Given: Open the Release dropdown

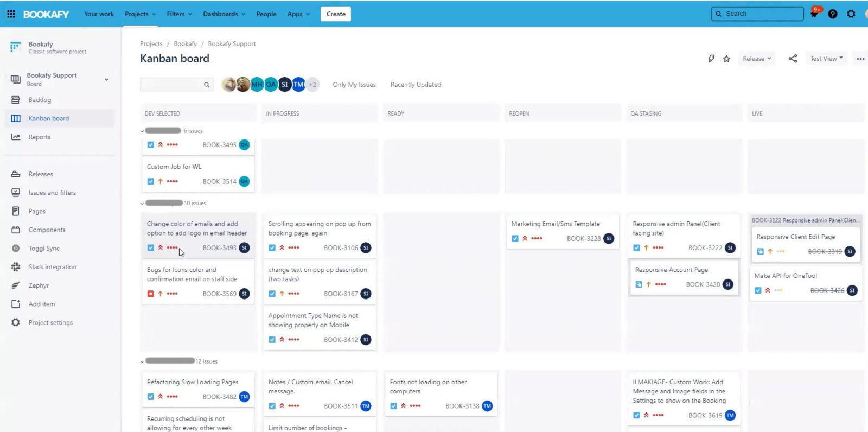Looking at the screenshot, I should [757, 59].
